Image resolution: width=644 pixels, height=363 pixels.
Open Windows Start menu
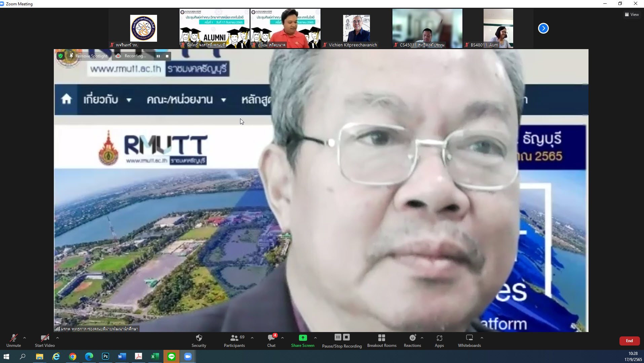tap(6, 356)
